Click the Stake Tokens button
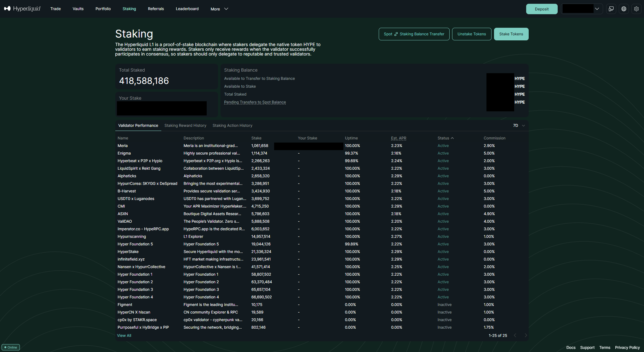Screen dimensions: 644x352 click(511, 34)
